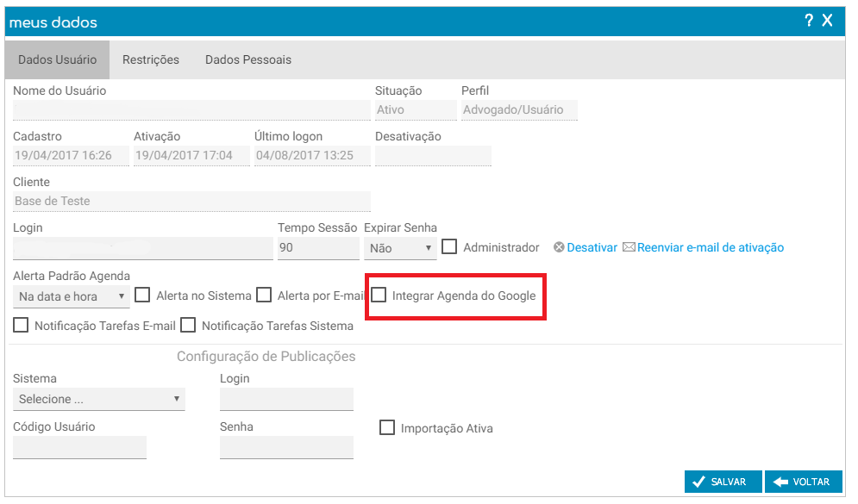Click the Tempo Sessão input field

[x=318, y=248]
